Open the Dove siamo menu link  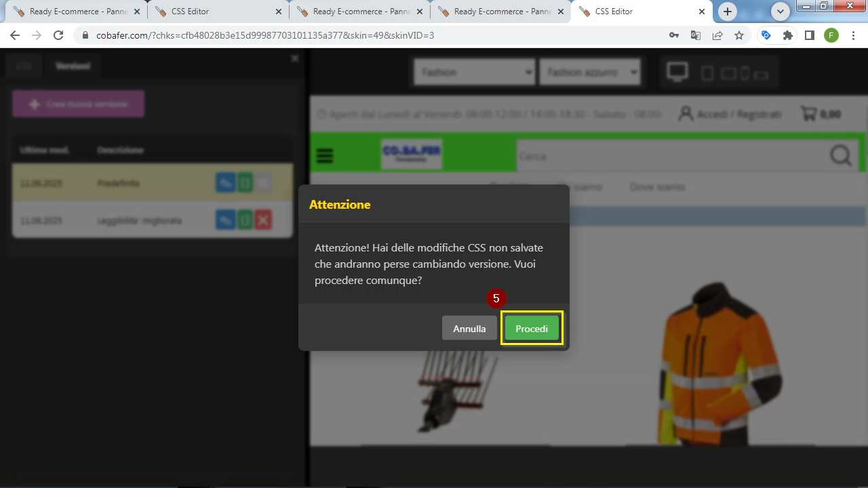pyautogui.click(x=657, y=187)
